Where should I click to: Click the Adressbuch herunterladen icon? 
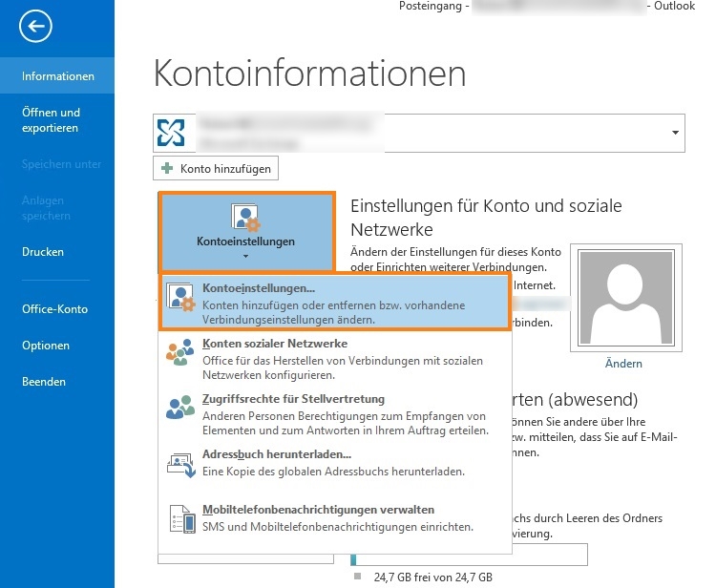point(180,464)
